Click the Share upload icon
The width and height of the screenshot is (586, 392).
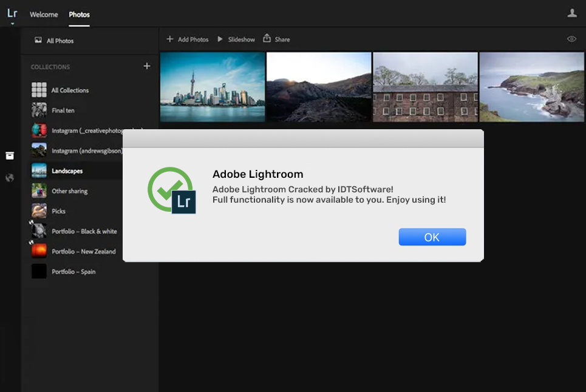(x=267, y=38)
